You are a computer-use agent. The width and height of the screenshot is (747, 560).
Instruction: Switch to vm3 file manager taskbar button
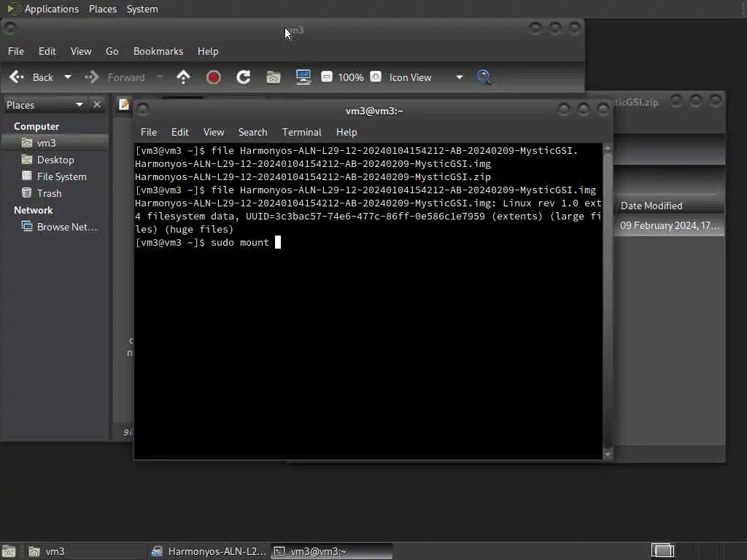coord(85,551)
